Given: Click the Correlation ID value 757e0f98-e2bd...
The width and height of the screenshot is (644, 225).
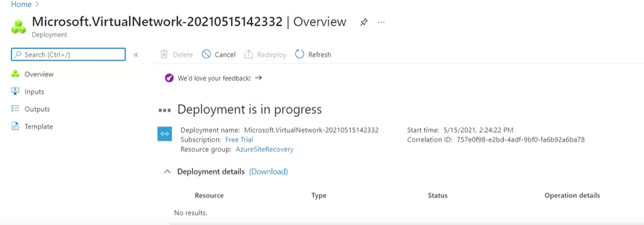Looking at the screenshot, I should coord(520,140).
